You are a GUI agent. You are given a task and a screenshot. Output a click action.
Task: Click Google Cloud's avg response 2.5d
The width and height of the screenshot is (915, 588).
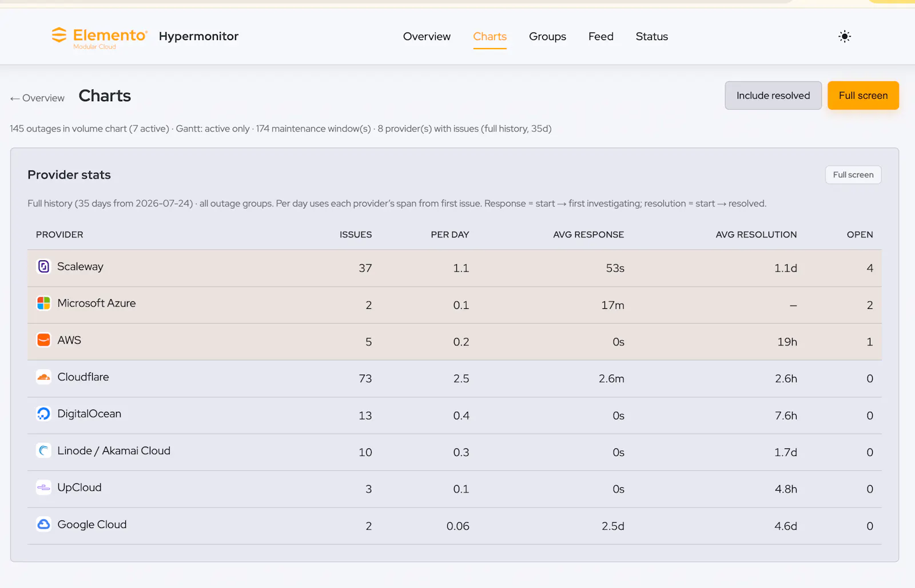[x=613, y=526]
